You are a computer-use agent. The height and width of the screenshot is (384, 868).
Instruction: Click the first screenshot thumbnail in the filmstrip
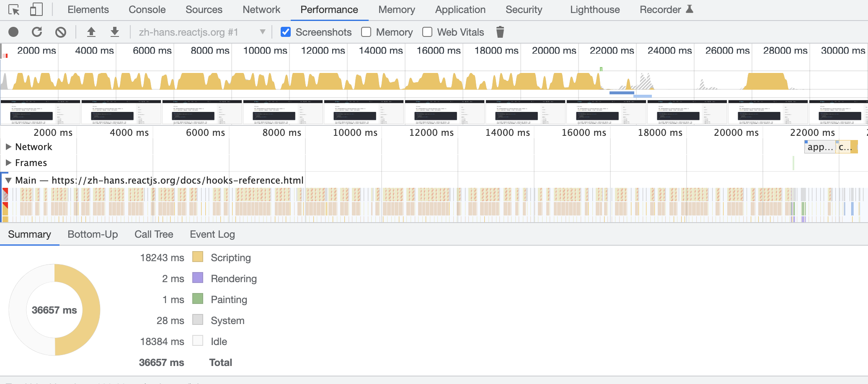coord(41,112)
